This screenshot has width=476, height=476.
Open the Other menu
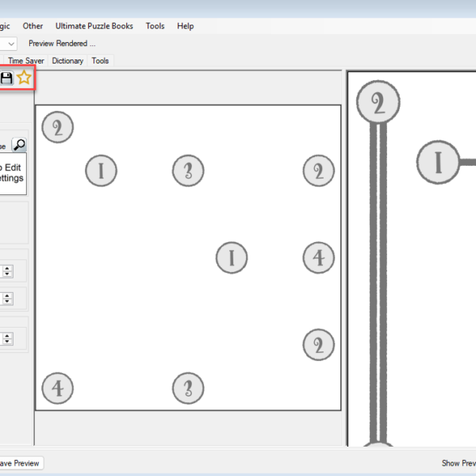click(x=33, y=26)
